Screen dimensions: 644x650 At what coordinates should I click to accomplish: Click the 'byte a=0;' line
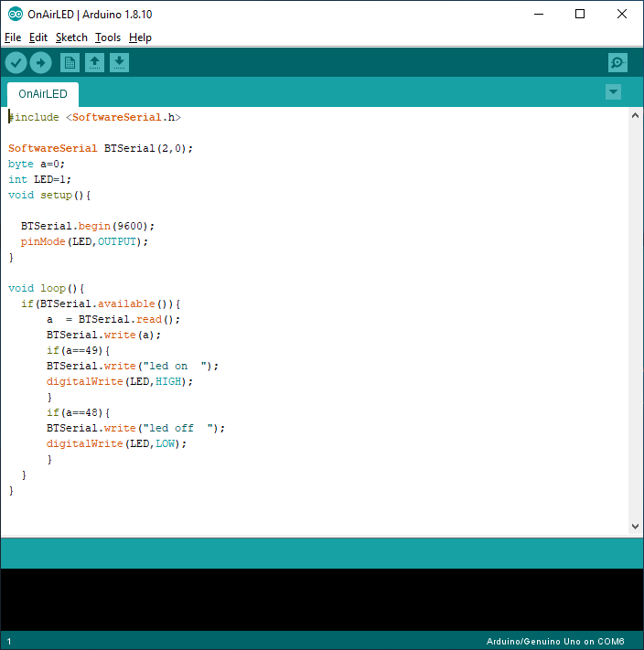tap(37, 165)
